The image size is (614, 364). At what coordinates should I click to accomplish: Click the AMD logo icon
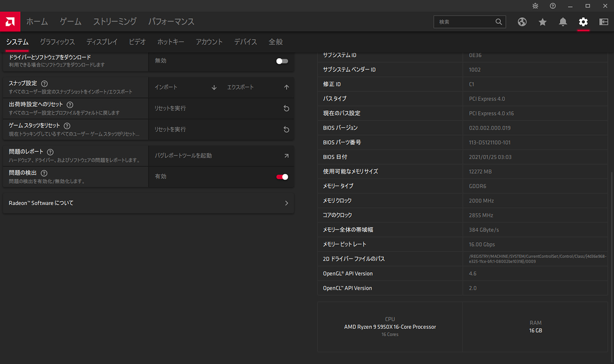(x=11, y=22)
